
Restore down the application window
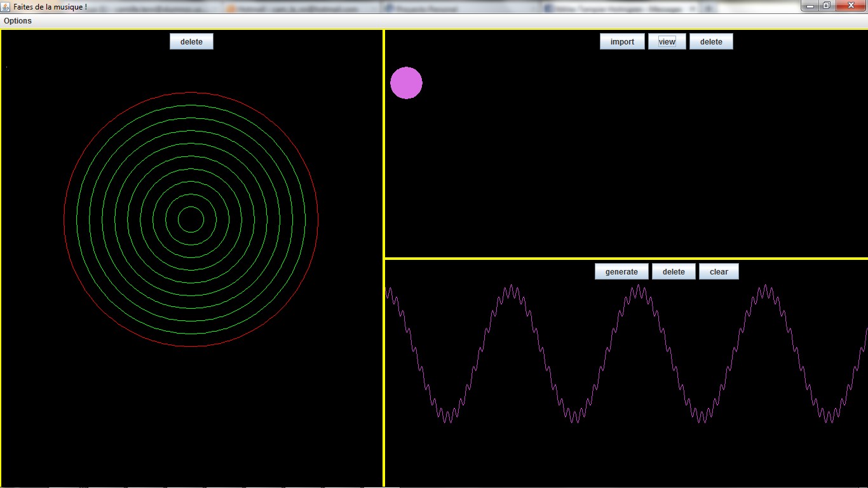point(826,6)
